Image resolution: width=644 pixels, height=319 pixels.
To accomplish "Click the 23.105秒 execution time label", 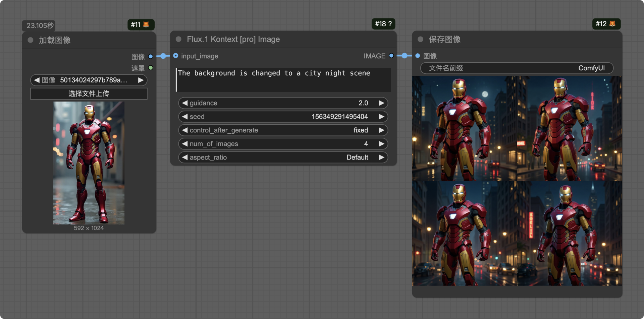I will point(40,25).
